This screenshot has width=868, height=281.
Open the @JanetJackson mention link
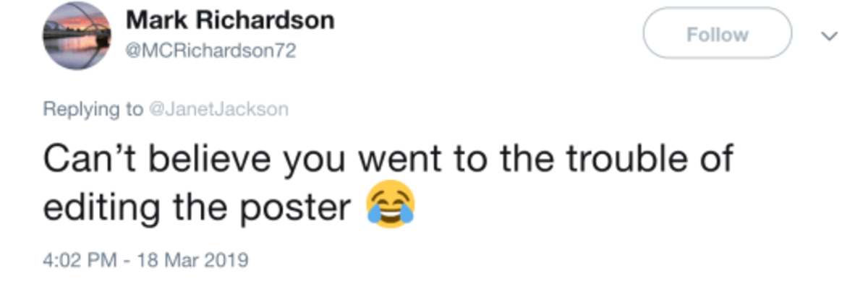218,109
